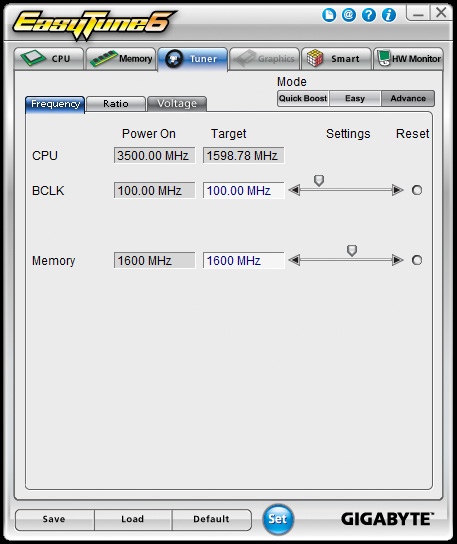This screenshot has width=457, height=544.
Task: Select Quick Boost mode
Action: pyautogui.click(x=303, y=99)
